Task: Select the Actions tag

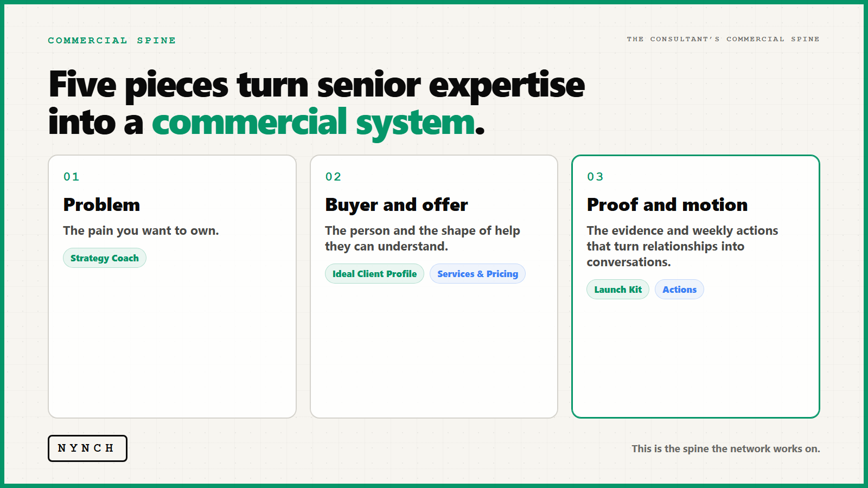Action: tap(679, 290)
